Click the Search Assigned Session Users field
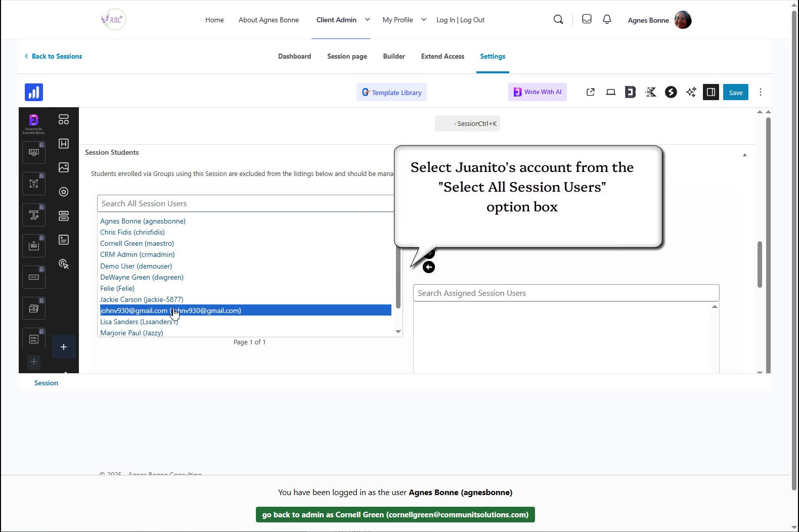This screenshot has width=799, height=532. click(x=566, y=293)
